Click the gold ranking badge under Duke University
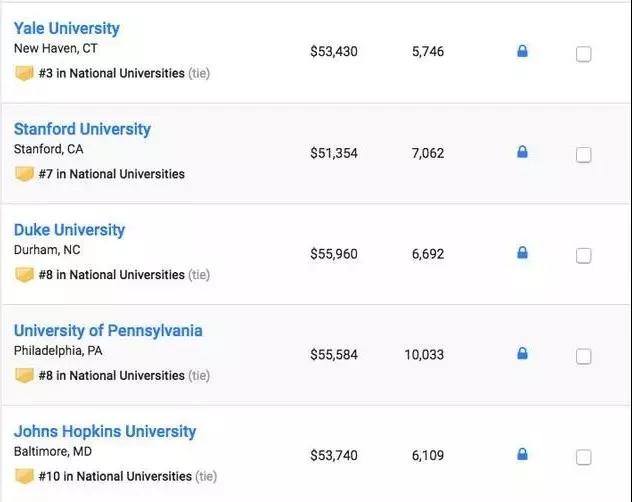Viewport: 632px width, 502px height. pos(24,274)
